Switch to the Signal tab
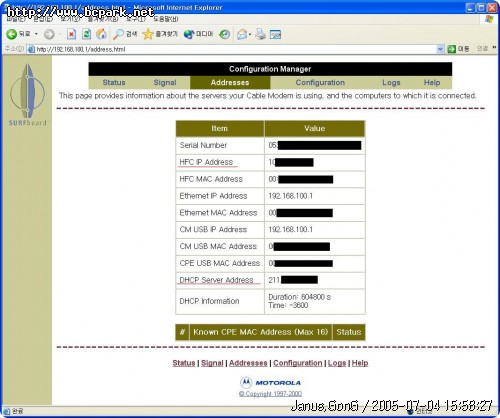Viewport: 500px width, 418px height. tap(165, 83)
